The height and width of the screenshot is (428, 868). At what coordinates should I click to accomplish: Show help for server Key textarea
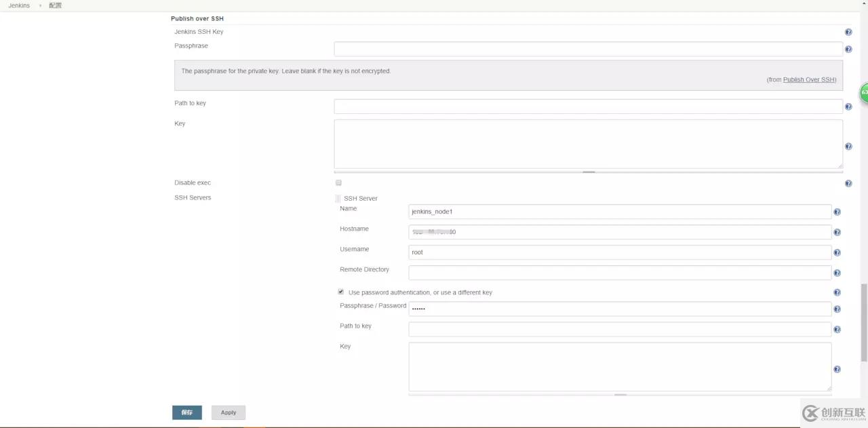(x=837, y=370)
